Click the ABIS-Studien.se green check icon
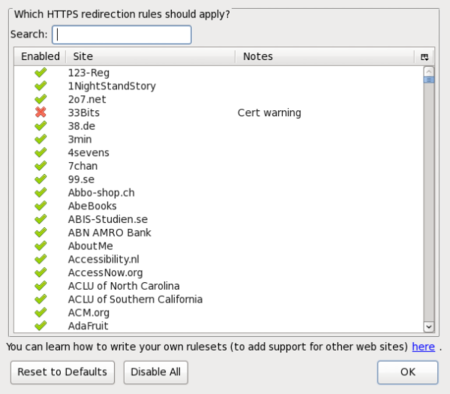The width and height of the screenshot is (450, 394). coord(41,219)
